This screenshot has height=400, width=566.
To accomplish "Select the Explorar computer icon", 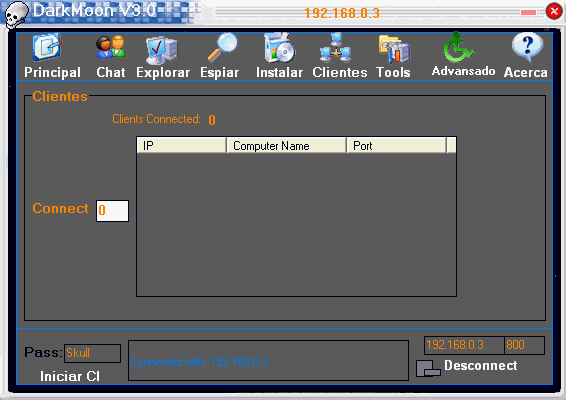I will click(x=161, y=50).
